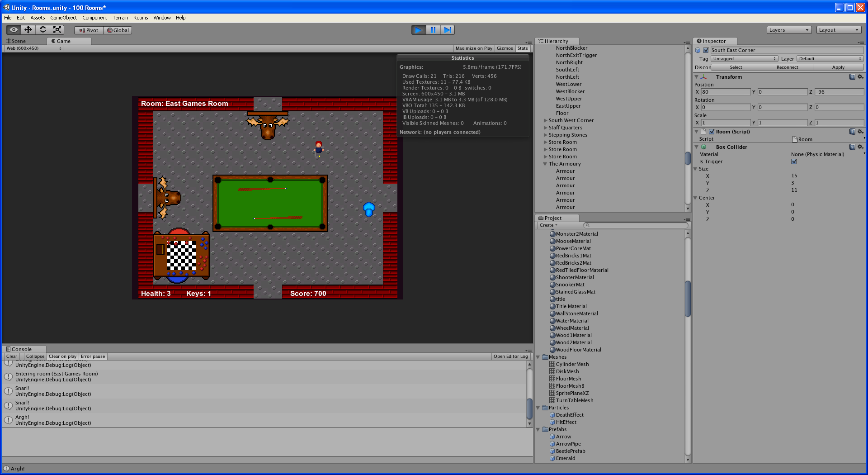Click the Play button
This screenshot has width=868, height=475.
click(x=418, y=30)
